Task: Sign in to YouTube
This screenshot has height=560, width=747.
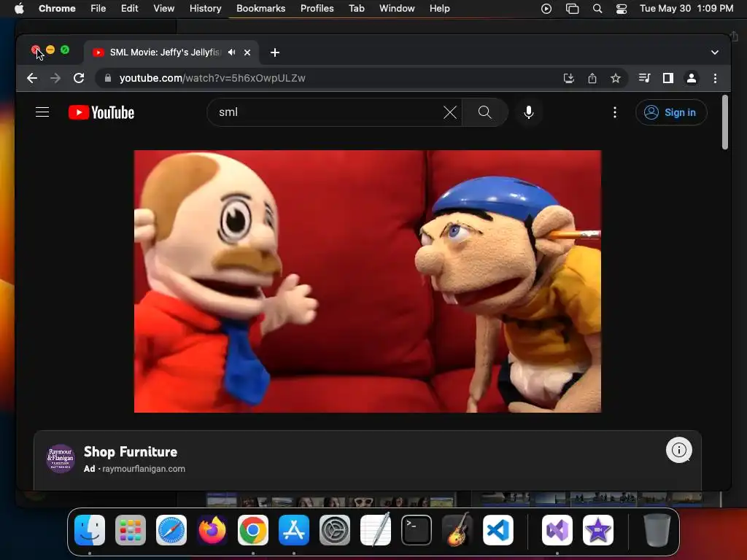Action: pos(671,112)
